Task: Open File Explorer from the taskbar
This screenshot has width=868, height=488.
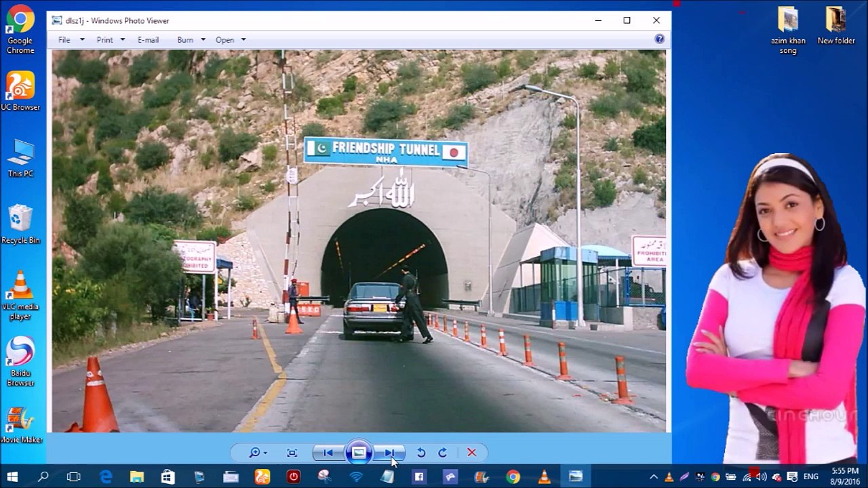Action: [137, 476]
